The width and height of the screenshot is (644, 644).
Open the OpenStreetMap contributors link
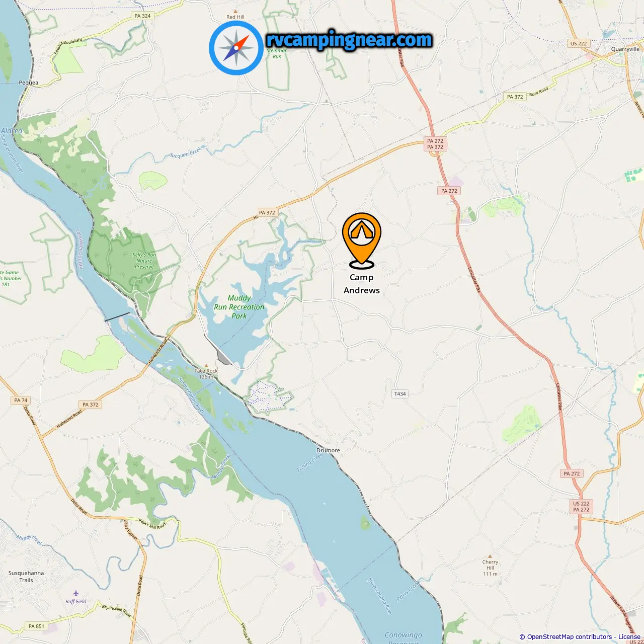[570, 637]
